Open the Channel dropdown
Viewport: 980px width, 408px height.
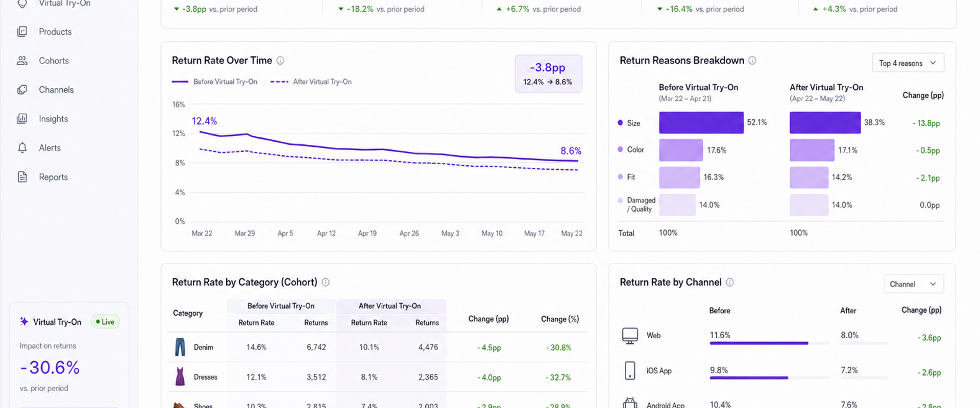pyautogui.click(x=914, y=284)
